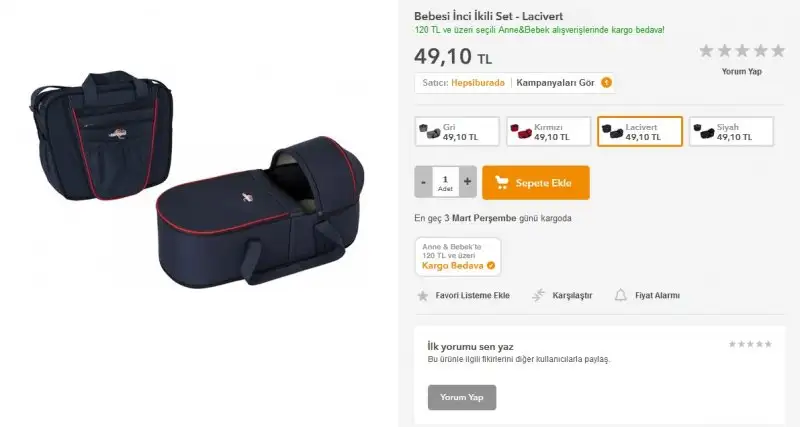Click the gray Yorum Yap button
800x427 pixels.
[462, 397]
